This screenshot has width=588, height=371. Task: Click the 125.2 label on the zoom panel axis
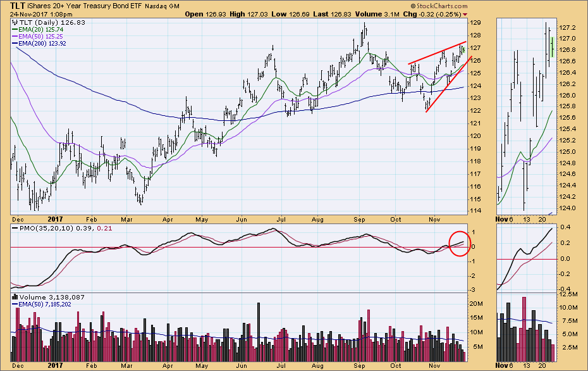pos(567,141)
